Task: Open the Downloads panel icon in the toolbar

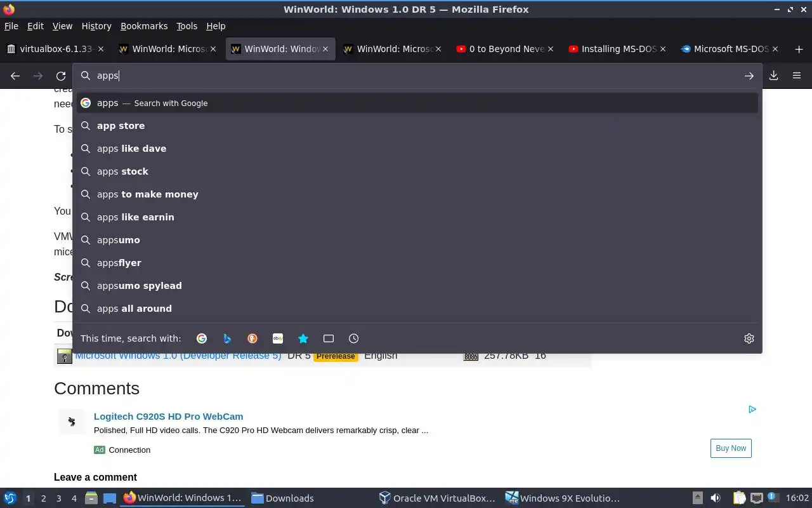Action: coord(774,76)
